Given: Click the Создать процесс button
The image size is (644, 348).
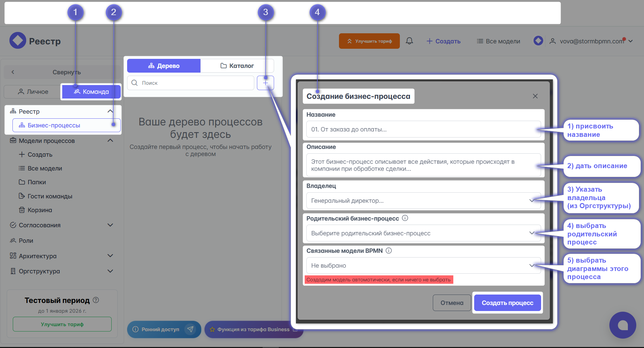Looking at the screenshot, I should (x=507, y=303).
